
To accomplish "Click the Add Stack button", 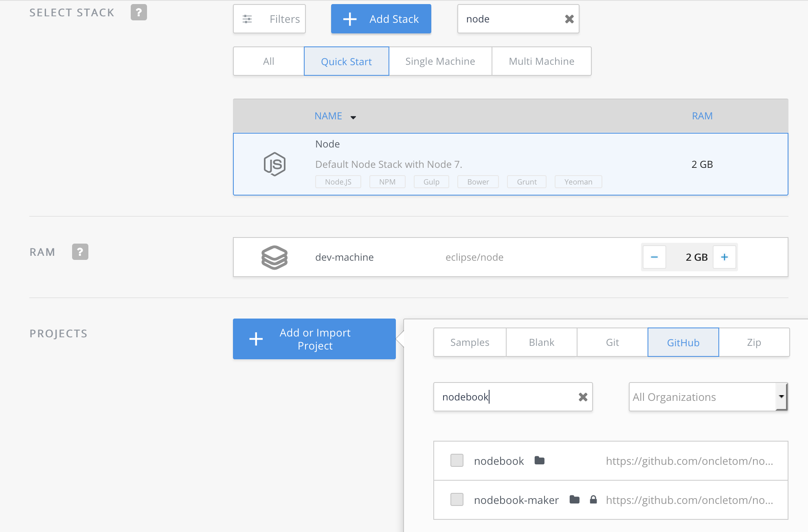I will [x=381, y=19].
